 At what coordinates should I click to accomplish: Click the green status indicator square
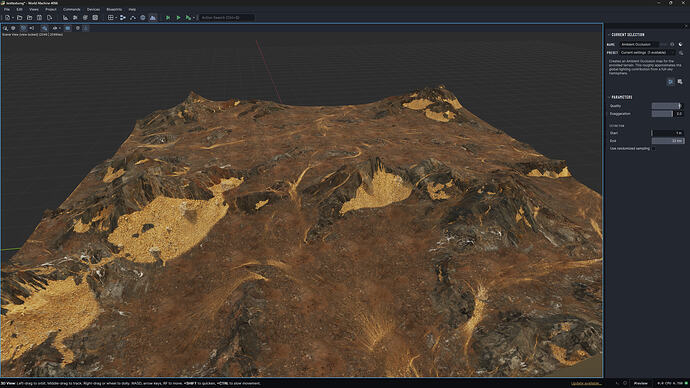686,383
